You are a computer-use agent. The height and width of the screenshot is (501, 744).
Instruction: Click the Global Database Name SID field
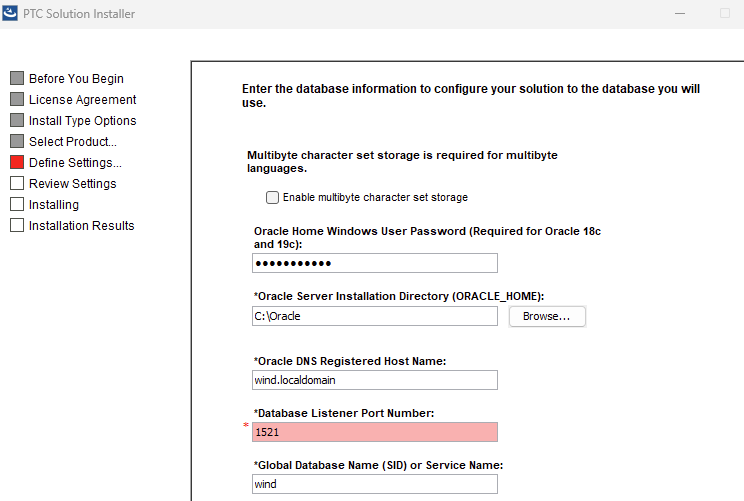[x=374, y=484]
